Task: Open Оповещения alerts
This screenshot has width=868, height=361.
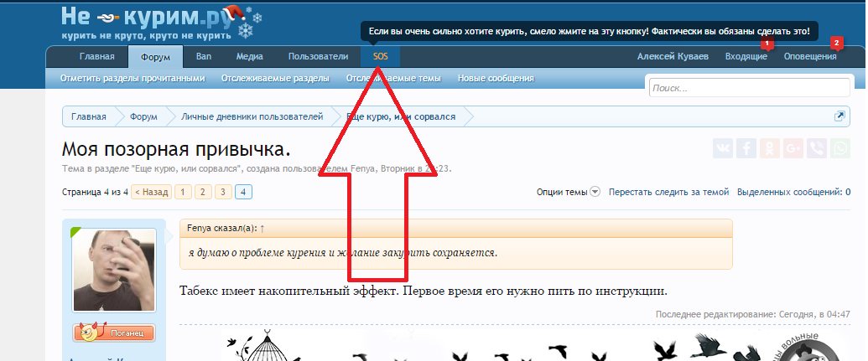Action: 810,56
